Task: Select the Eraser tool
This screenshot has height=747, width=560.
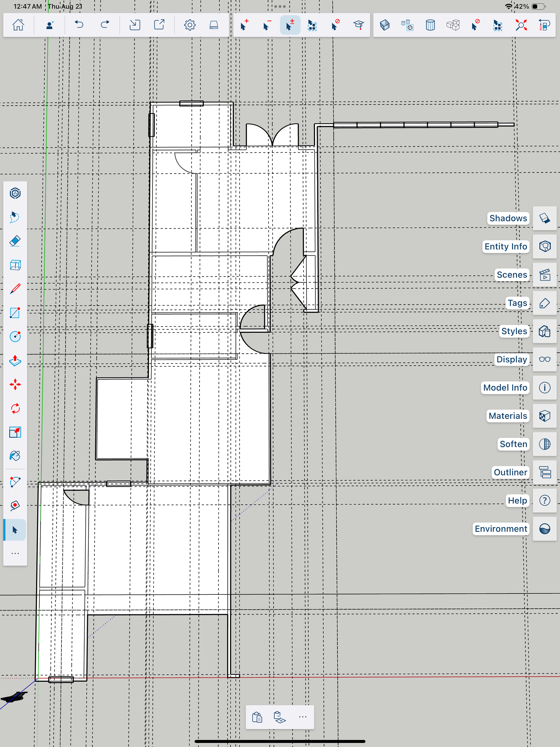Action: (x=15, y=241)
